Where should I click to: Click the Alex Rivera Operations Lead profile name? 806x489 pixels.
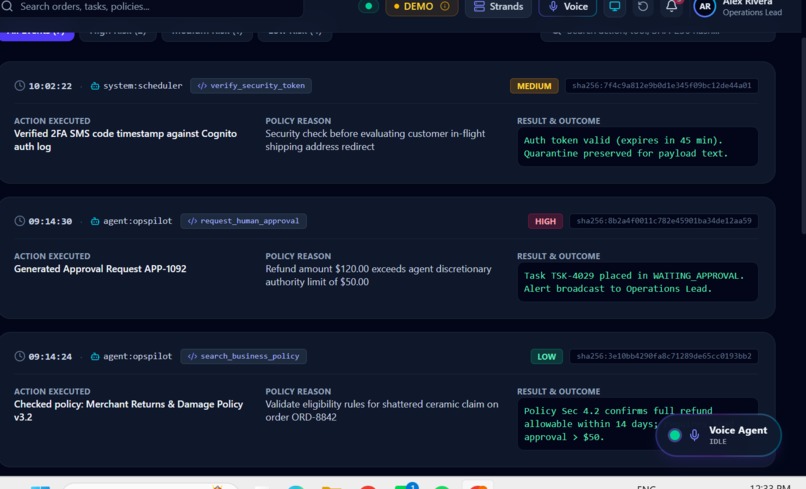click(752, 8)
